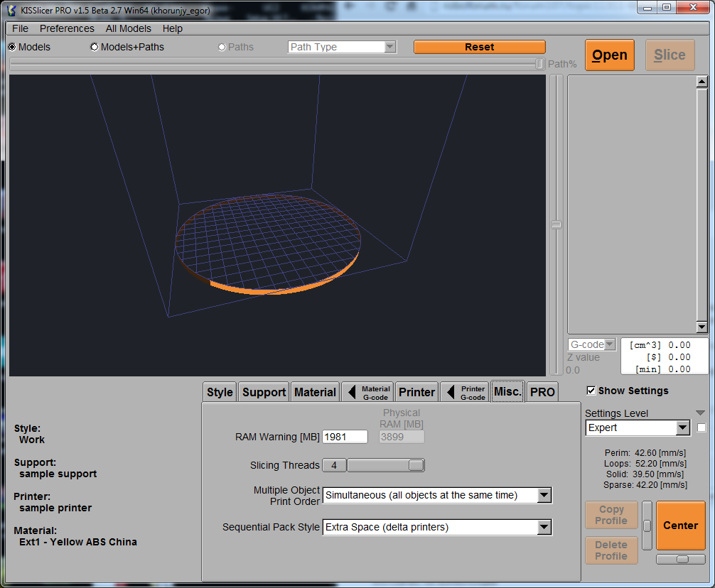
Task: Select the Models radio button
Action: pyautogui.click(x=12, y=47)
